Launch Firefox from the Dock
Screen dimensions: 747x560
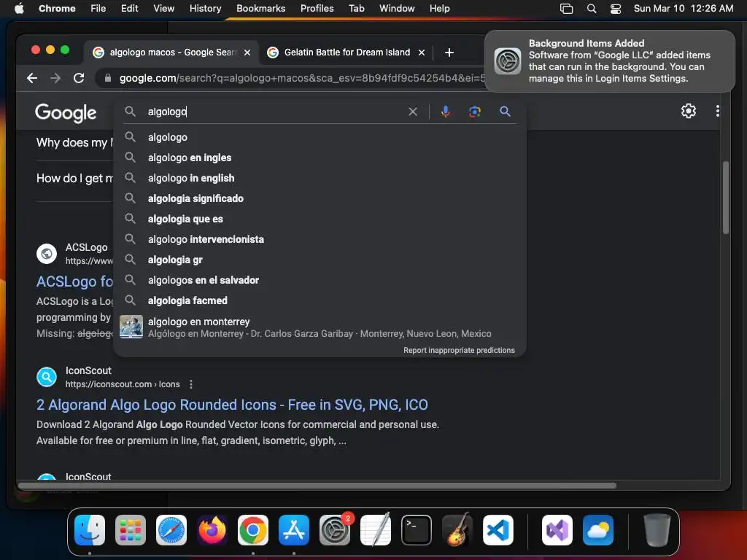[212, 530]
